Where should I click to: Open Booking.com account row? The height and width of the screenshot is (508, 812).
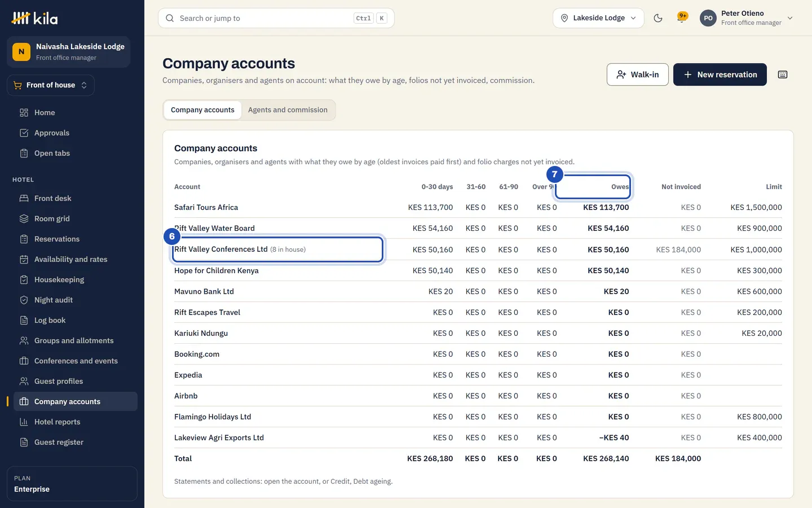click(x=478, y=354)
